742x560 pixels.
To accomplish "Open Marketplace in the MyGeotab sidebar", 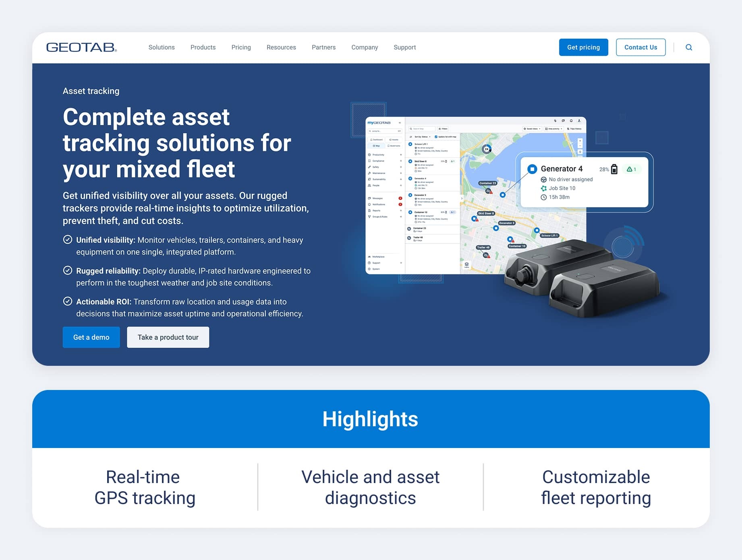I will 376,257.
